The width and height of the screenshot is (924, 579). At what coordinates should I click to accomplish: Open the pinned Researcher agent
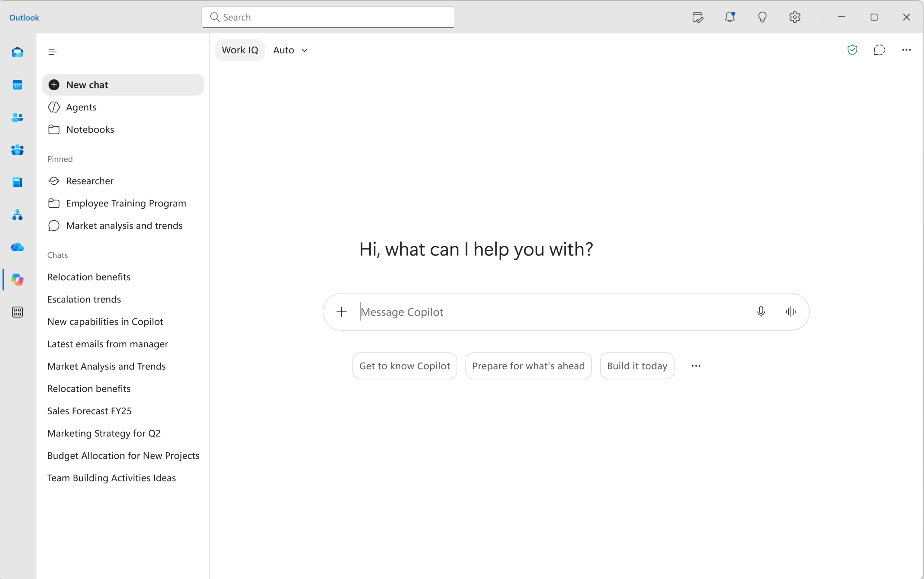123,181
